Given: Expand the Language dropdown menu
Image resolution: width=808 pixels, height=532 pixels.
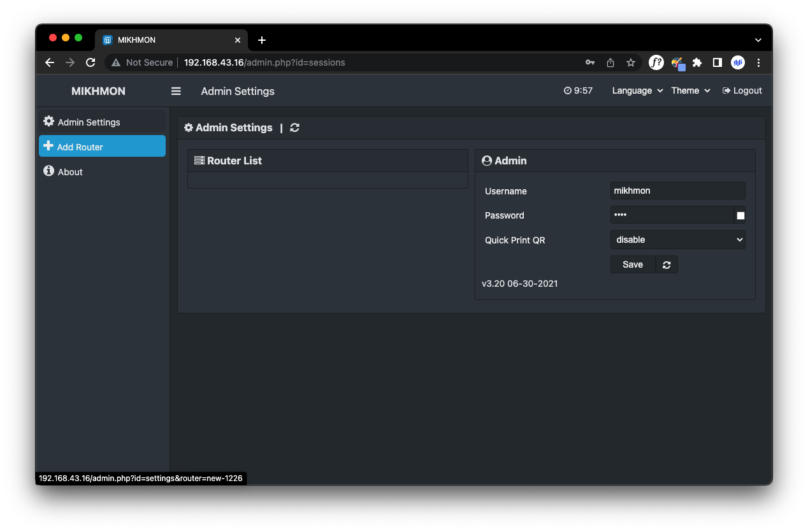Looking at the screenshot, I should 637,91.
